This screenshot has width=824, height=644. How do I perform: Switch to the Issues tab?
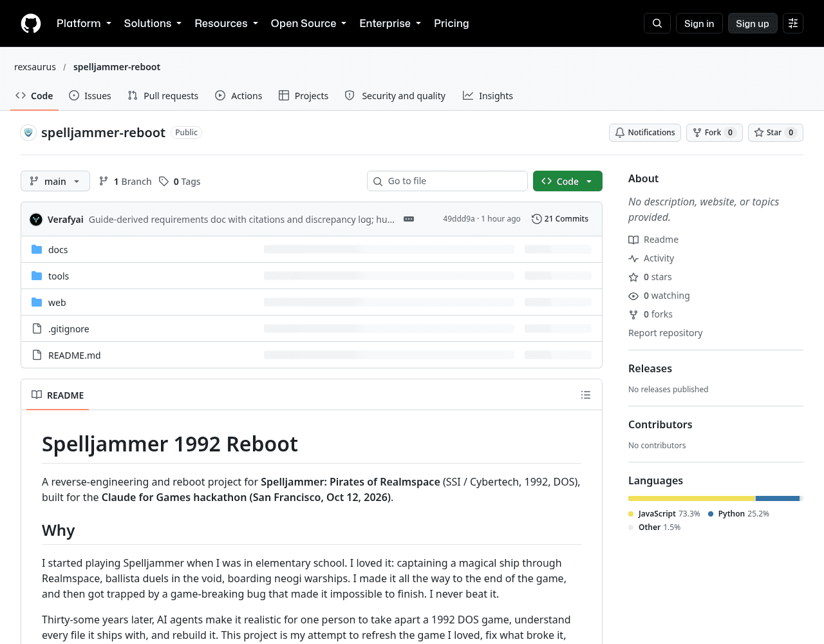tap(90, 95)
